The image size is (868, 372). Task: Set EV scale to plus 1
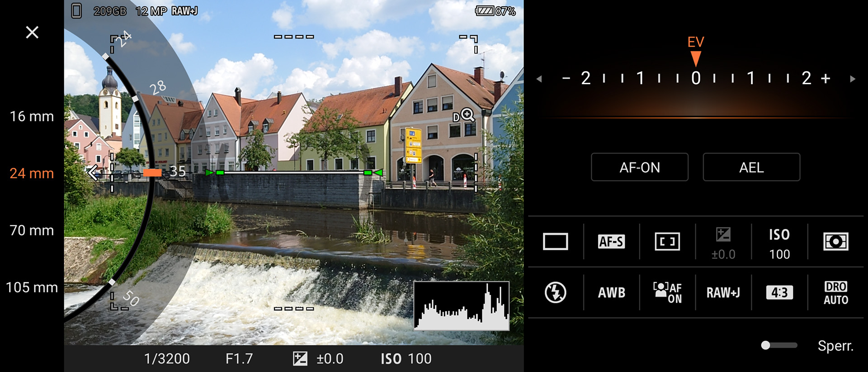tap(751, 78)
